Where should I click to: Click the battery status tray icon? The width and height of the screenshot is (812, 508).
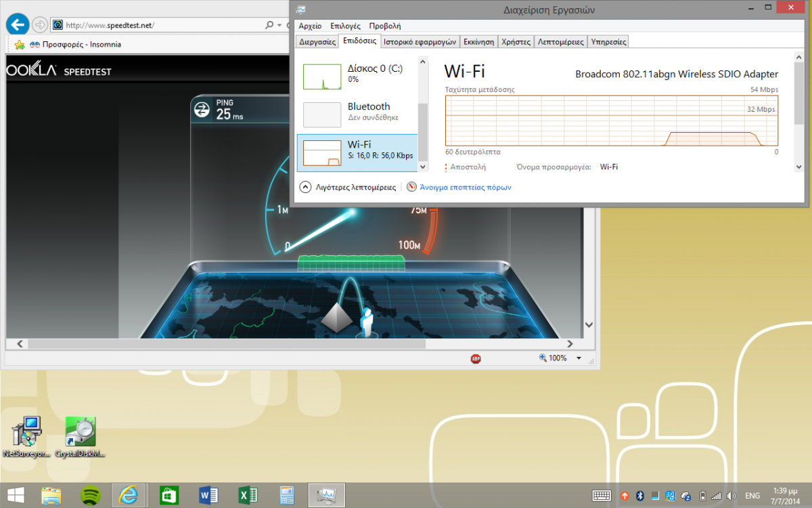(x=703, y=496)
